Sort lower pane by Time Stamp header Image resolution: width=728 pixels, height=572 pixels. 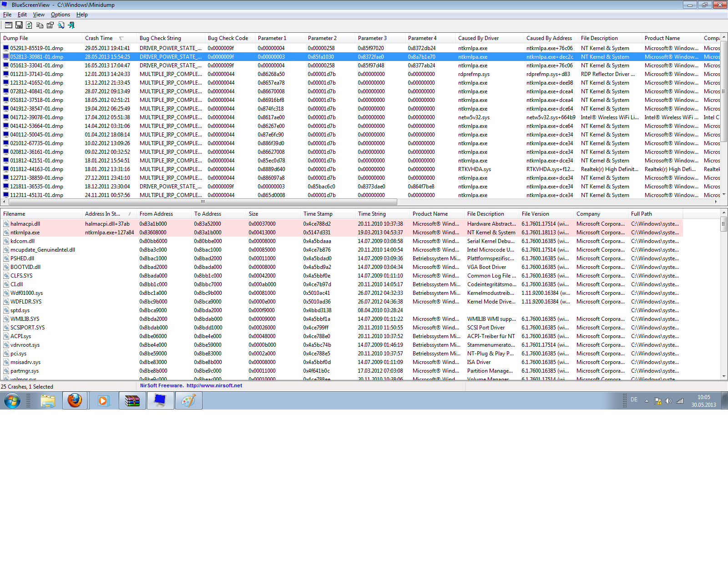pos(328,214)
